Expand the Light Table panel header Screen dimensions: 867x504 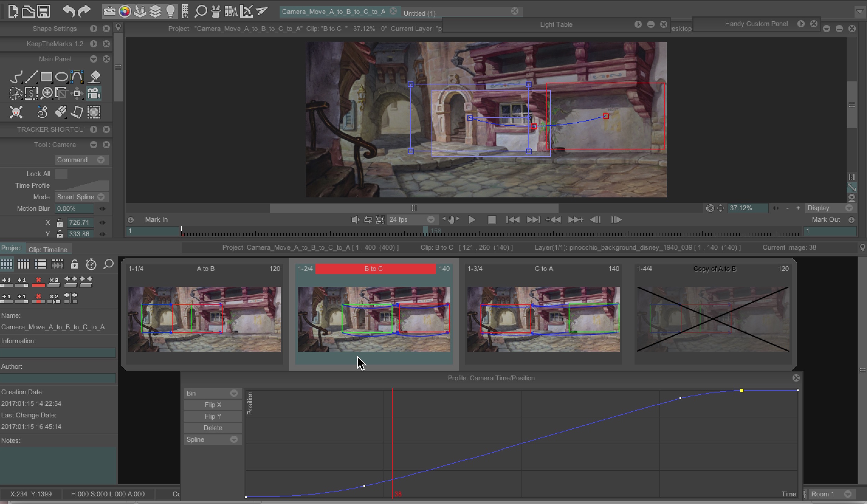pyautogui.click(x=638, y=24)
